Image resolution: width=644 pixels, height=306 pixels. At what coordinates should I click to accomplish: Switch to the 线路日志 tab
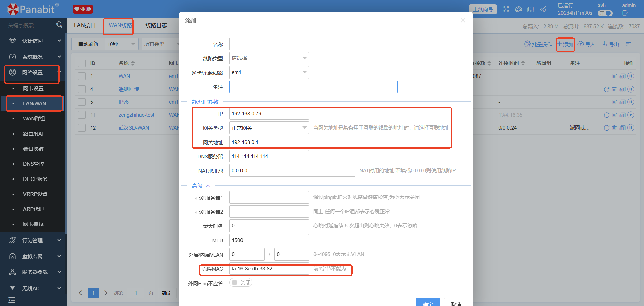pos(156,25)
